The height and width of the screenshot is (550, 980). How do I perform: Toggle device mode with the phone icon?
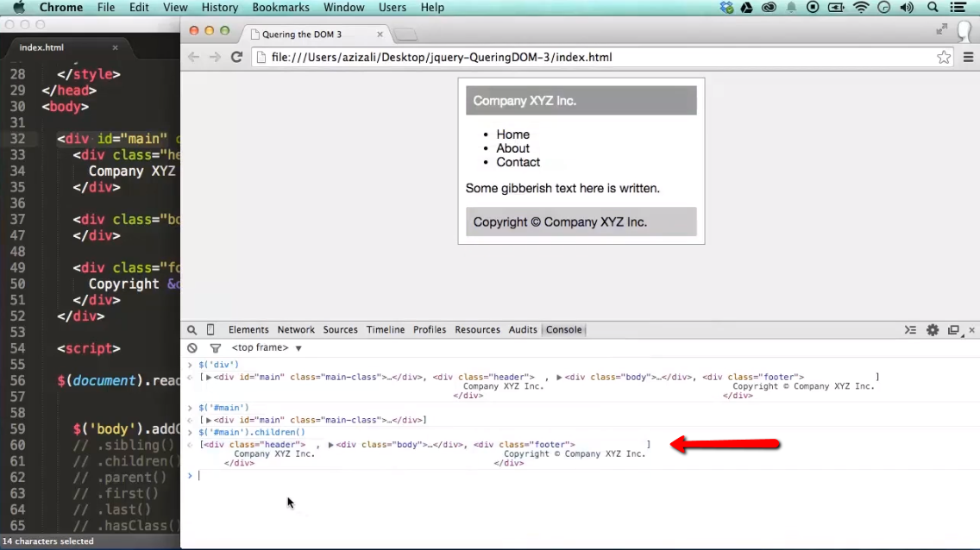point(210,329)
